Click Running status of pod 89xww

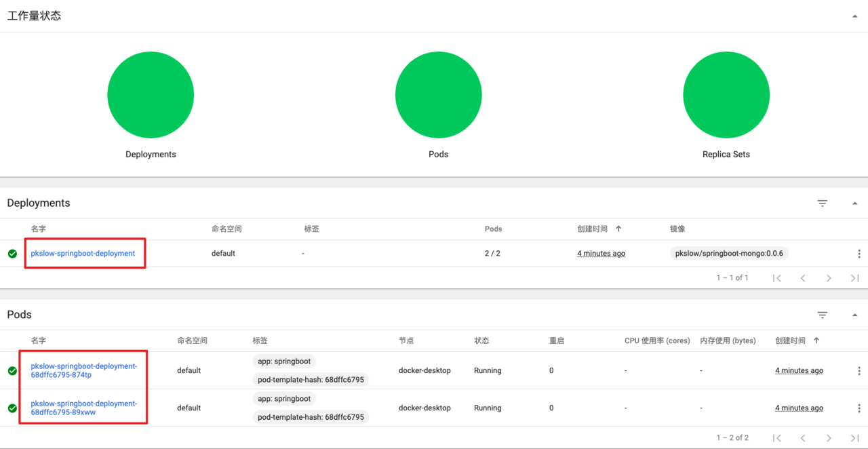click(x=488, y=408)
